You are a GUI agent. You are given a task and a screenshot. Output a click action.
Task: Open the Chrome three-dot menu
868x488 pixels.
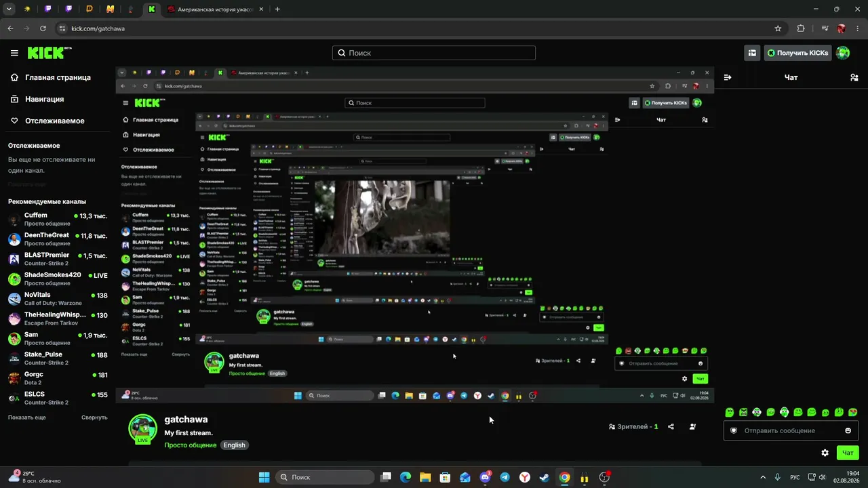coord(858,28)
